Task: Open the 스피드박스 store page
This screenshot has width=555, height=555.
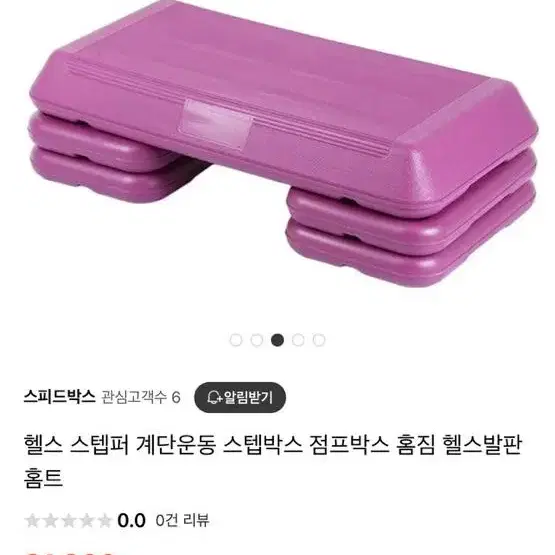Action: pos(59,396)
